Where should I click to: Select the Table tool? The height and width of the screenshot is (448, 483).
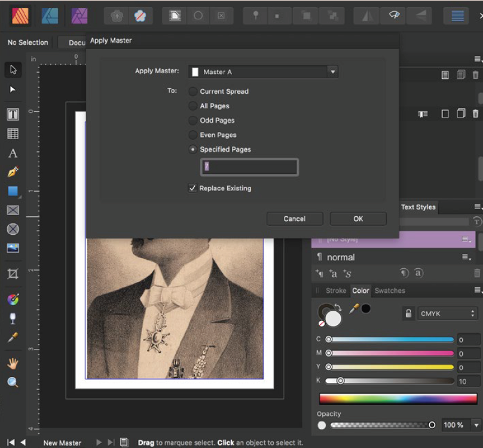(13, 134)
